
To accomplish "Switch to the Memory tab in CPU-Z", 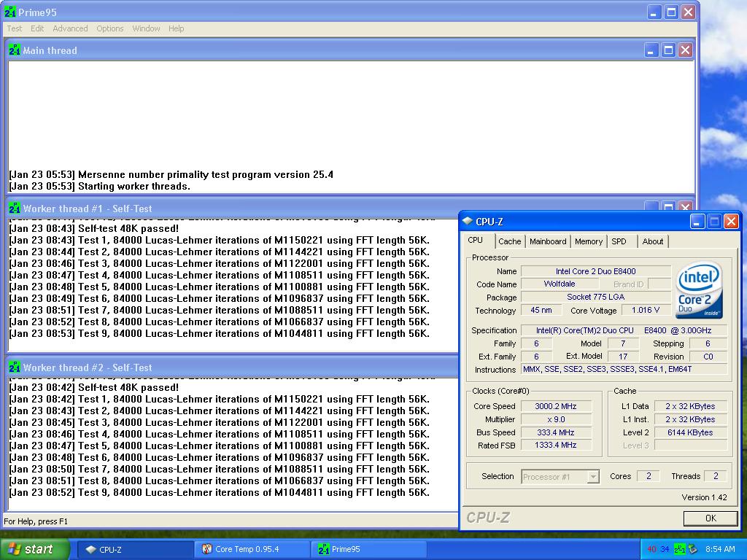I will coord(589,241).
